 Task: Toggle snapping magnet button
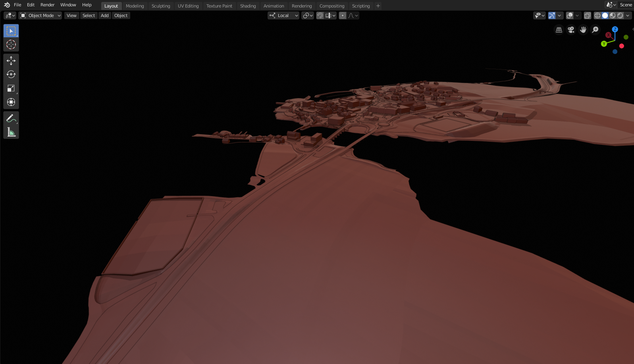320,15
